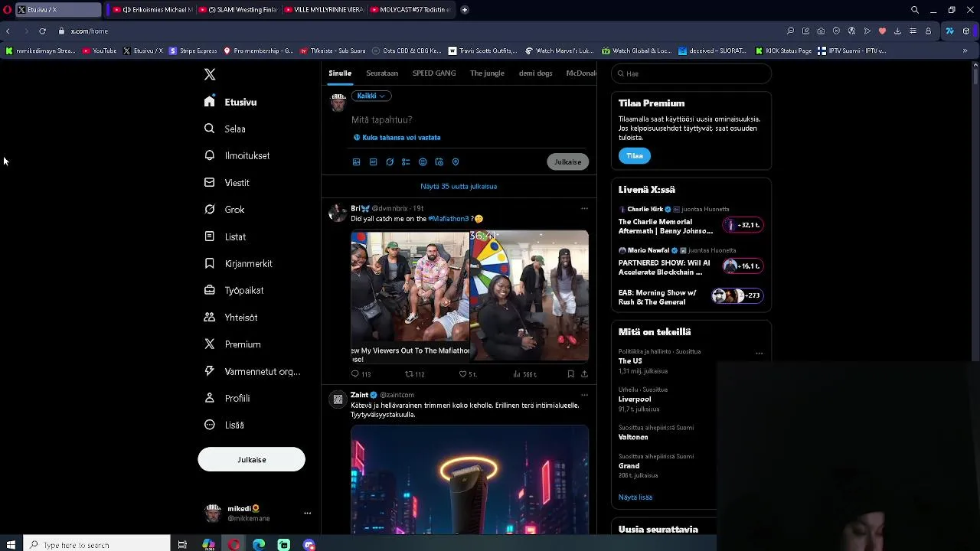
Task: Add a GIF to the post
Action: (373, 162)
